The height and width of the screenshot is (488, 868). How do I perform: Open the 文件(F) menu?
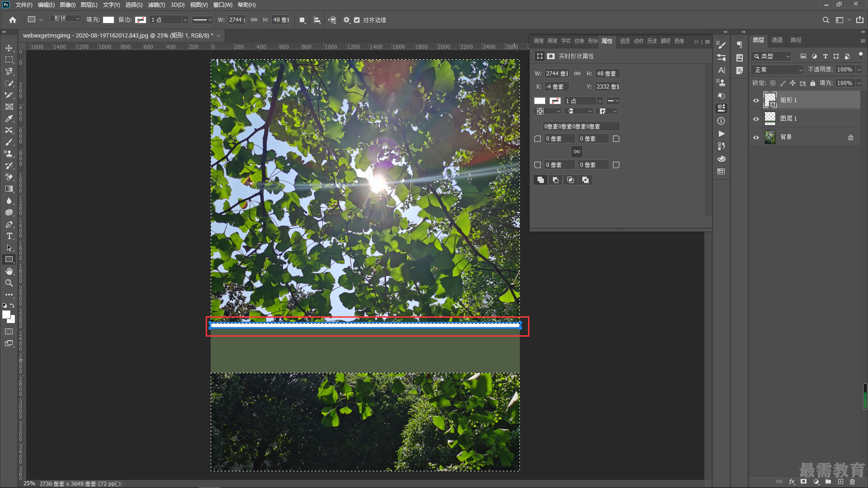point(24,5)
